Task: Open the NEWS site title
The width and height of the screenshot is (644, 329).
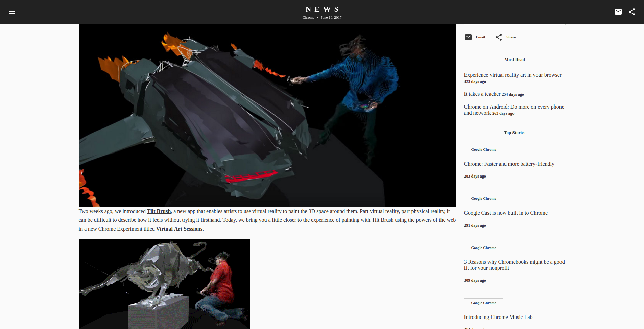Action: 322,9
